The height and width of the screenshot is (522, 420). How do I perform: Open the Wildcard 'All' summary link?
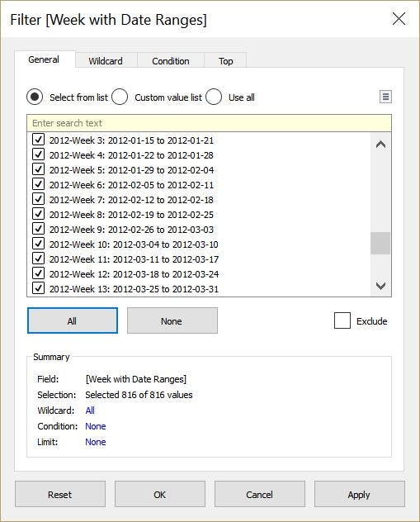90,410
